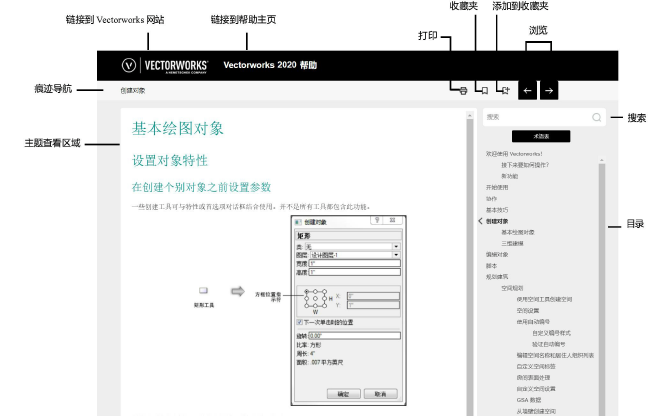Open the Vectorworks 2020 帮助 home link

click(x=270, y=65)
